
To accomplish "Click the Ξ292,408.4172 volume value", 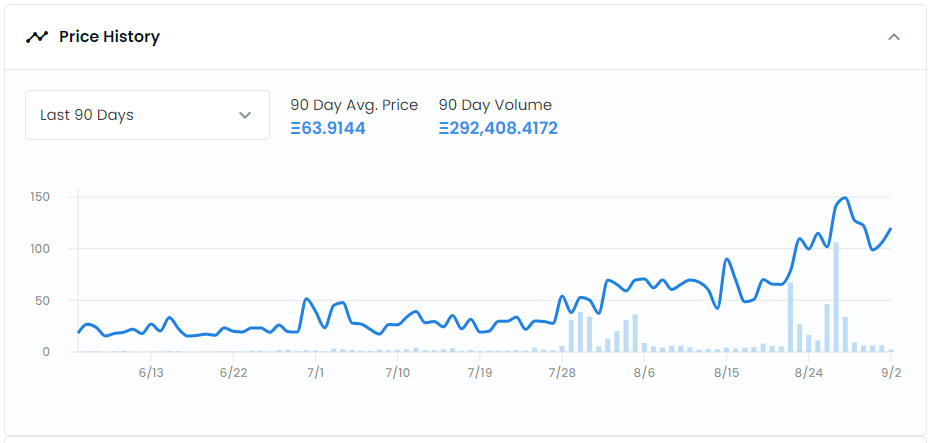I will pos(499,128).
